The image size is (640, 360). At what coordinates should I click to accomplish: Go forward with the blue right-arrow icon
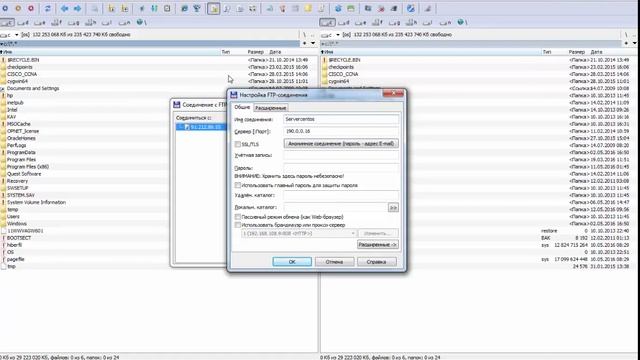[77, 9]
